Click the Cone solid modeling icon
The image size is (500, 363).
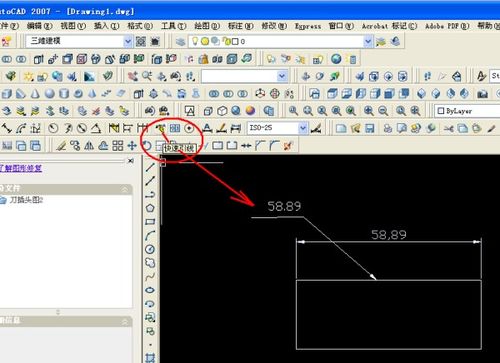35,94
